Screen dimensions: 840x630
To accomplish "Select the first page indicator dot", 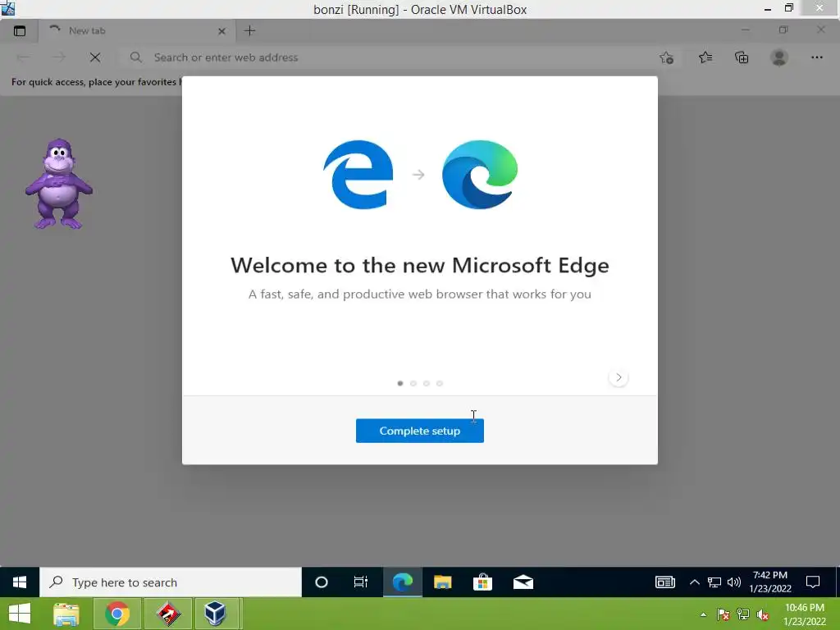I will 400,383.
